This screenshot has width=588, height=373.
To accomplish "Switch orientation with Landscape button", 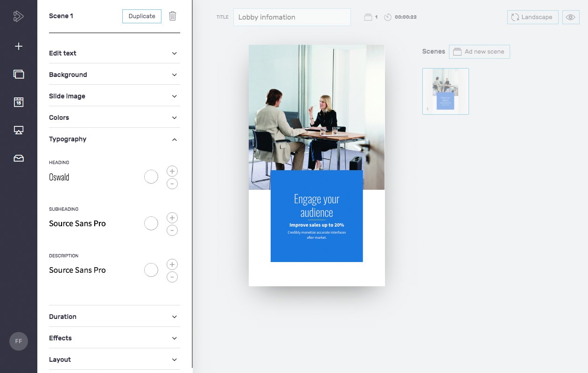I will pos(532,17).
